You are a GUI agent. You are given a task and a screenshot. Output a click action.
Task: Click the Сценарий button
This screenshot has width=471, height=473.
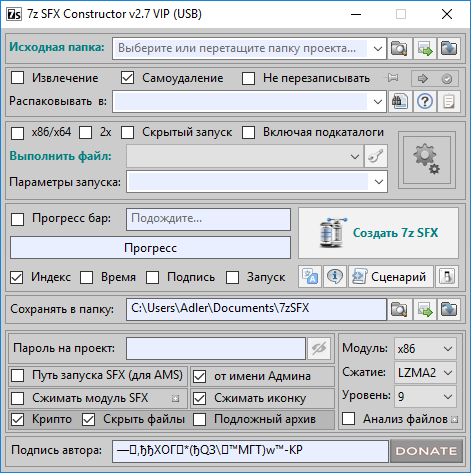click(391, 276)
